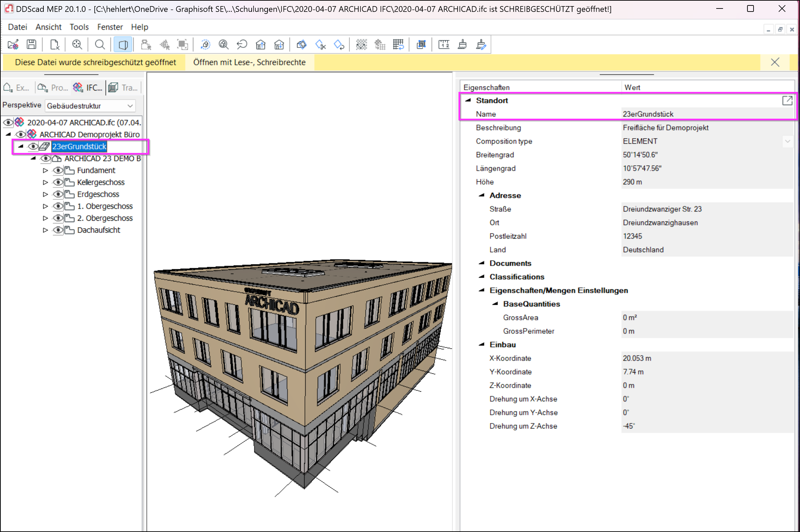The image size is (800, 532).
Task: Click the diamond with scissors icon
Action: coord(320,44)
